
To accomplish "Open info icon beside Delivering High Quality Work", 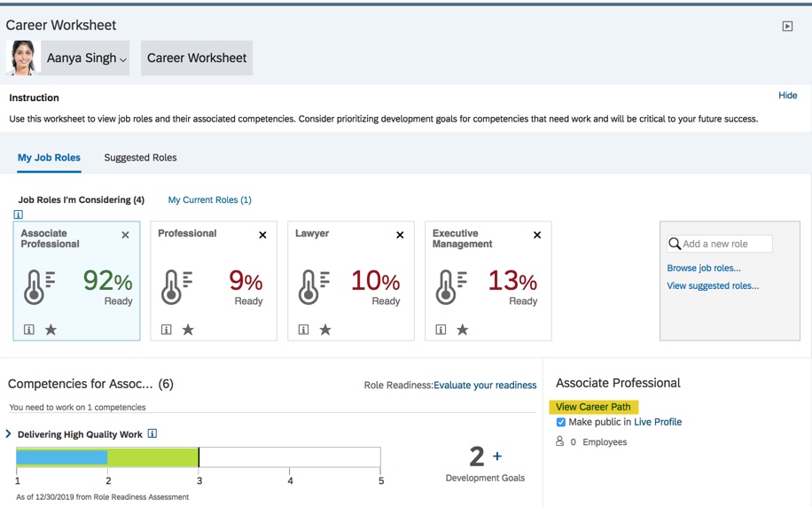I will tap(152, 434).
